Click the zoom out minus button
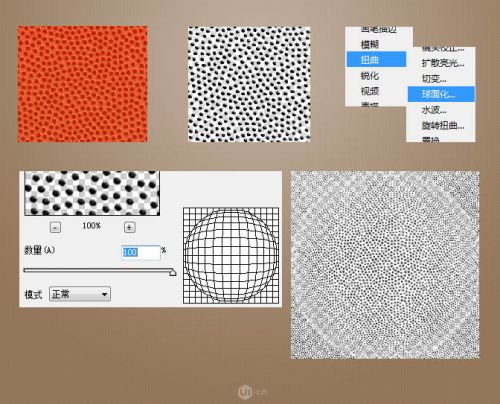Image resolution: width=500 pixels, height=404 pixels. tap(55, 227)
